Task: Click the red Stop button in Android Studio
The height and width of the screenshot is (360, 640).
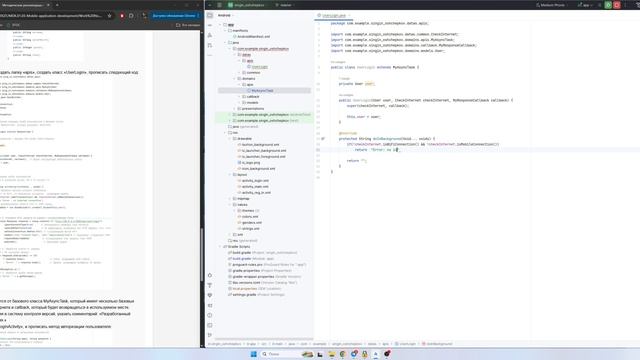Action: click(617, 5)
